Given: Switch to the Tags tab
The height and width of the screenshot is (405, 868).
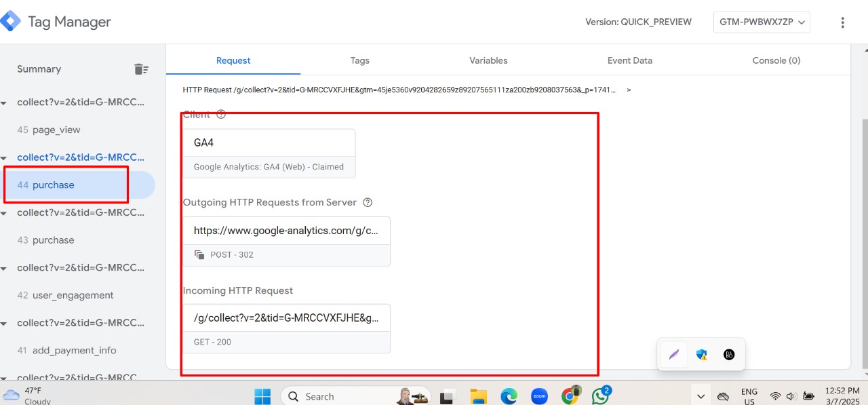Looking at the screenshot, I should 359,60.
